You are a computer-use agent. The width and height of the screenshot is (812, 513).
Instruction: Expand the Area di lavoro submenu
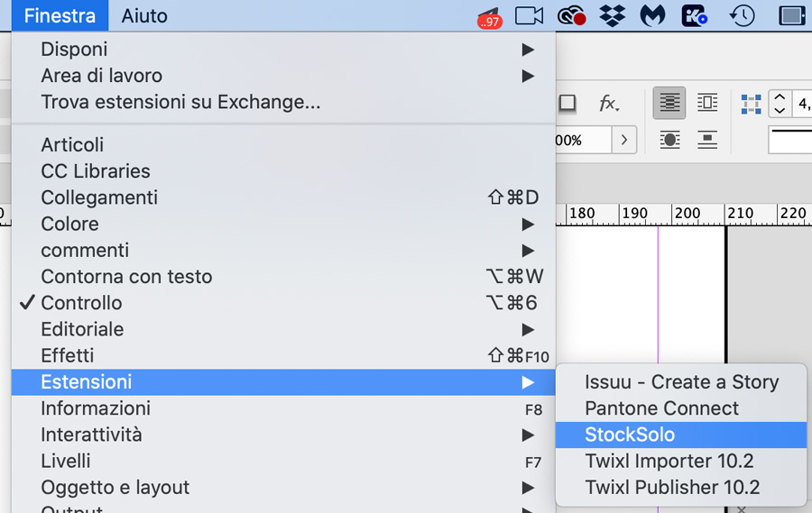coord(283,76)
